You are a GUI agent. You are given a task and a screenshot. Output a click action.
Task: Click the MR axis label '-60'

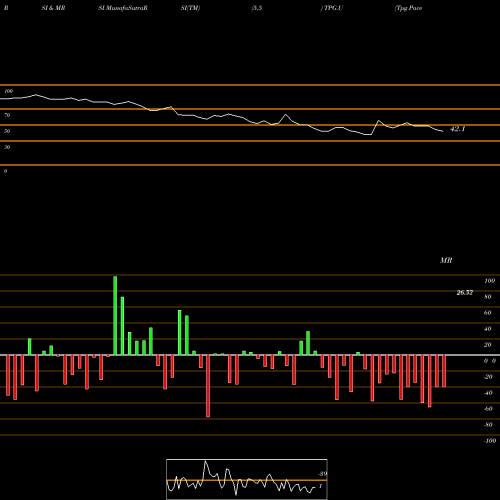(x=488, y=409)
